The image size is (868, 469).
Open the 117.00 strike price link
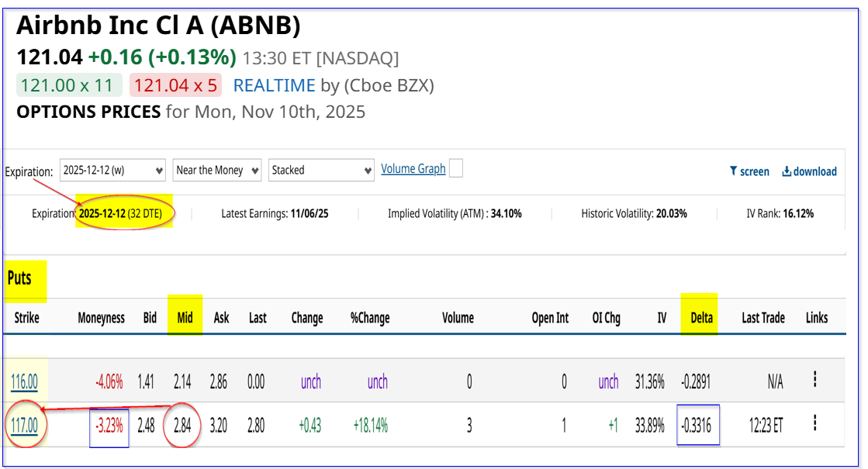(25, 425)
